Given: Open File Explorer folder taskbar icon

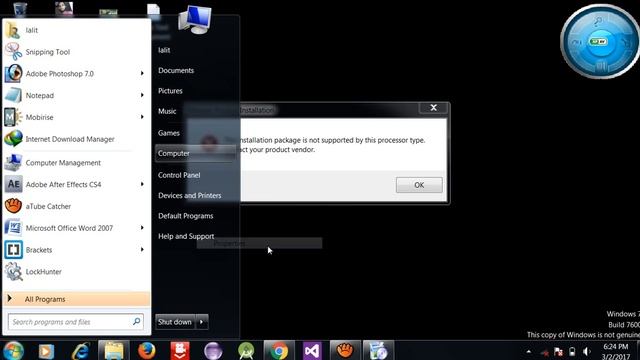Looking at the screenshot, I should (113, 351).
